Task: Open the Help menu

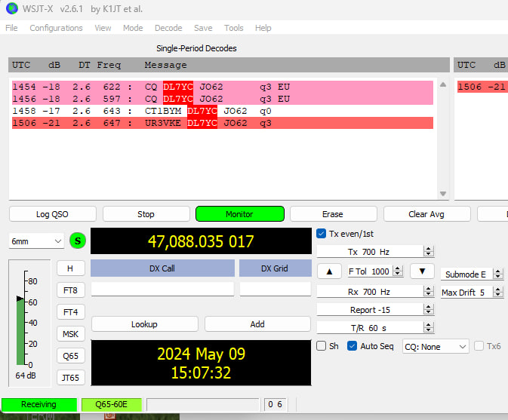Action: click(263, 28)
